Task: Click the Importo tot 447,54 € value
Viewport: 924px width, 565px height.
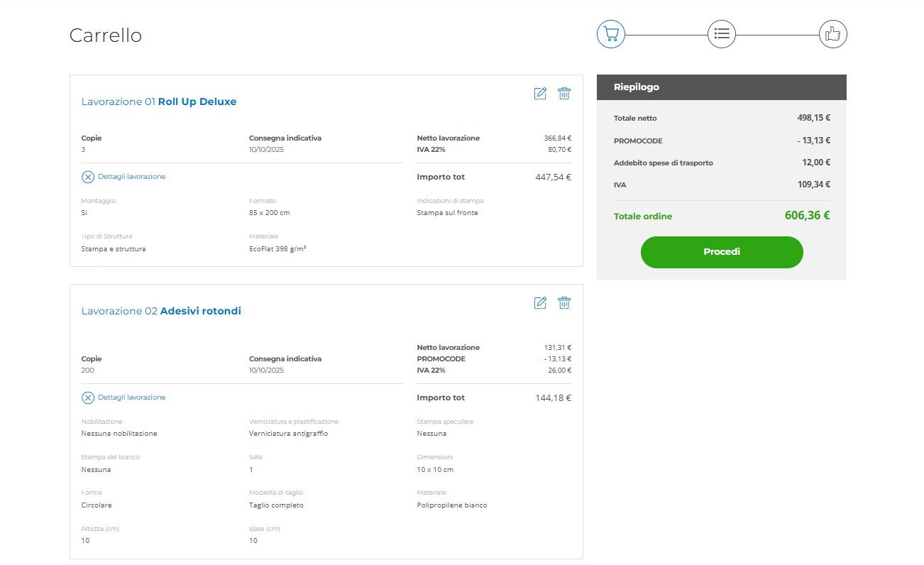Action: (553, 177)
